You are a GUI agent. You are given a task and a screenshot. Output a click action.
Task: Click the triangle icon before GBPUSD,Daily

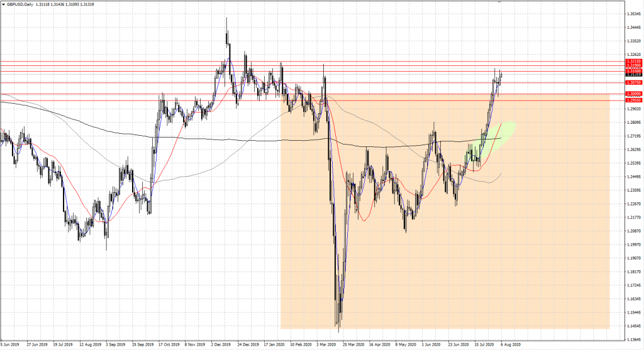[4, 4]
